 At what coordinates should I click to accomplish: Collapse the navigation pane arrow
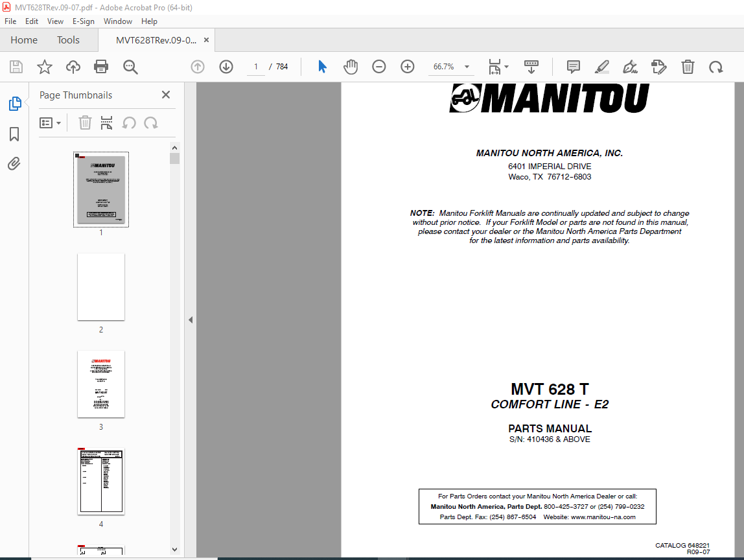click(191, 320)
